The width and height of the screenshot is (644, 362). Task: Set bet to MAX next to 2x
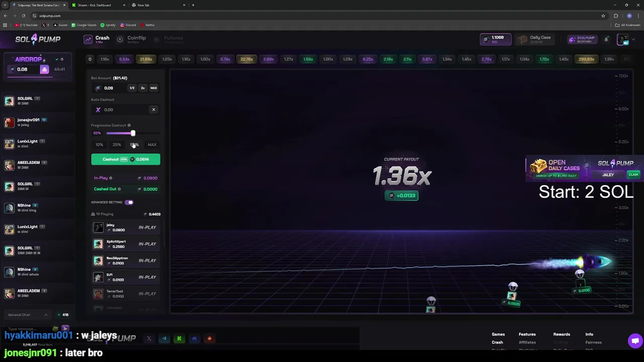[x=153, y=88]
